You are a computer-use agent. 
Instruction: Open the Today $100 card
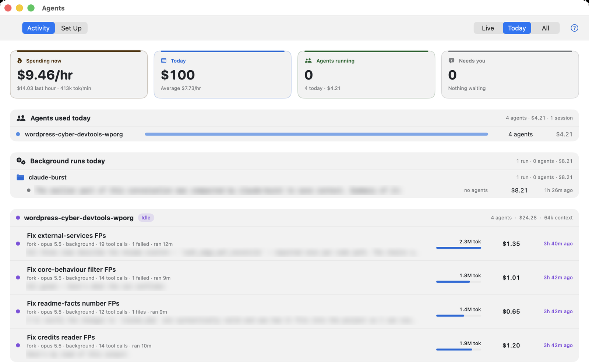tap(223, 74)
